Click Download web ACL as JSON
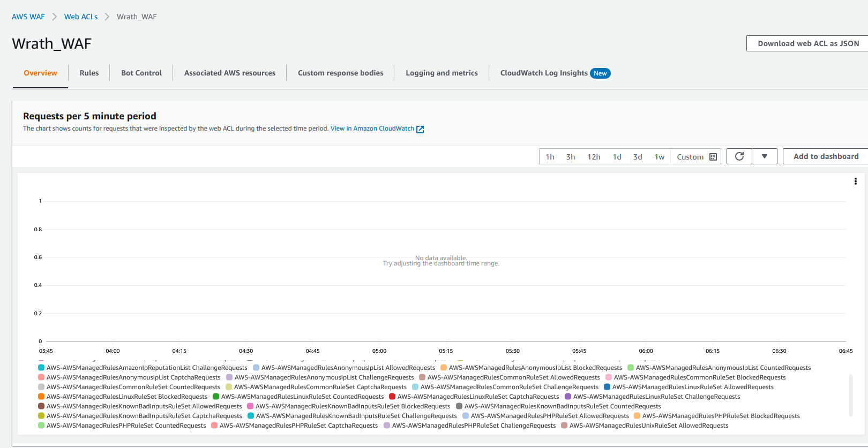This screenshot has width=868, height=448. 808,43
